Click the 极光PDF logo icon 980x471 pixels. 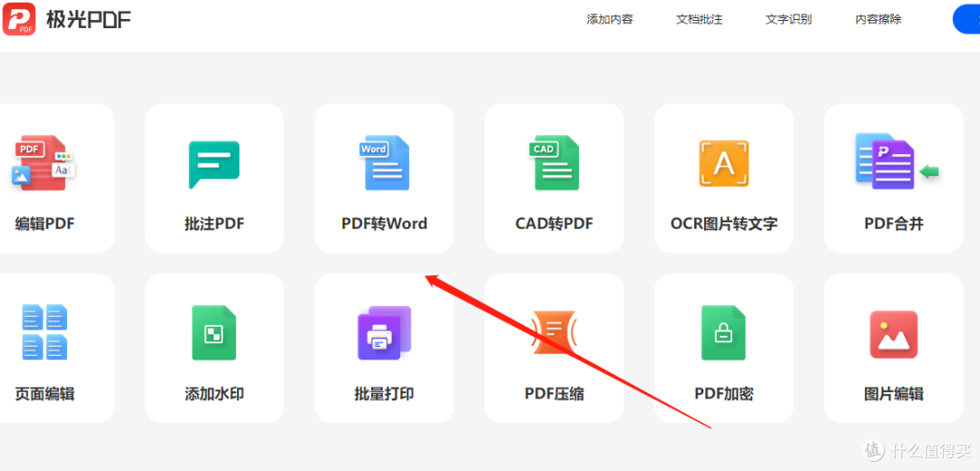(x=19, y=19)
